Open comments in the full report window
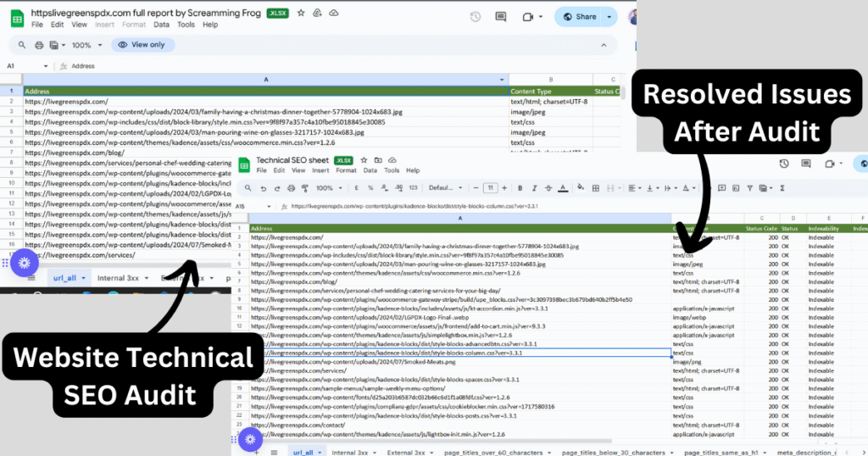 click(x=500, y=17)
